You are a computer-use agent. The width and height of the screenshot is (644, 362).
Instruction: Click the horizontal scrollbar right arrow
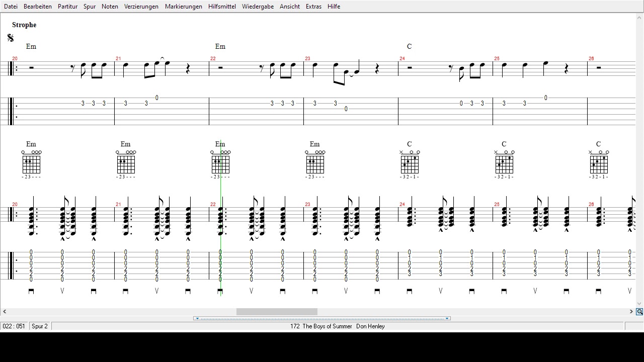tap(631, 312)
